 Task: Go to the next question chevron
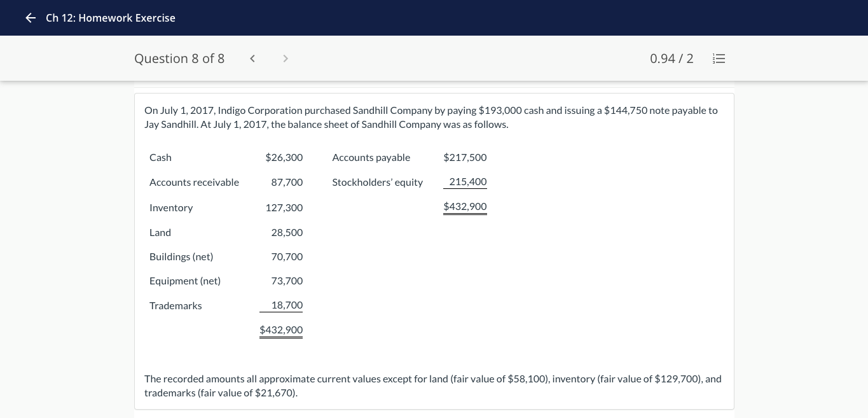point(286,59)
